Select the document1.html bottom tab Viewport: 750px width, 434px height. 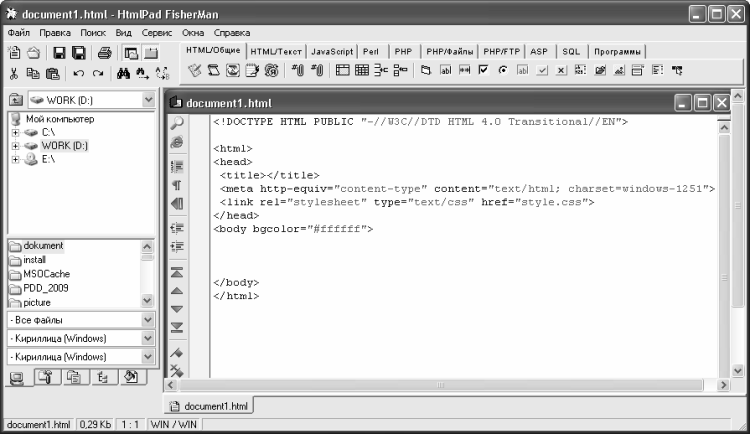point(209,406)
